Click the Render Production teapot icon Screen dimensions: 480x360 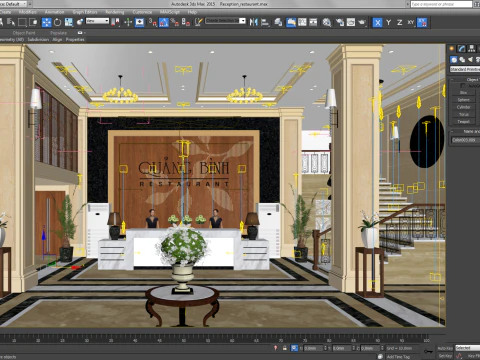(362, 22)
